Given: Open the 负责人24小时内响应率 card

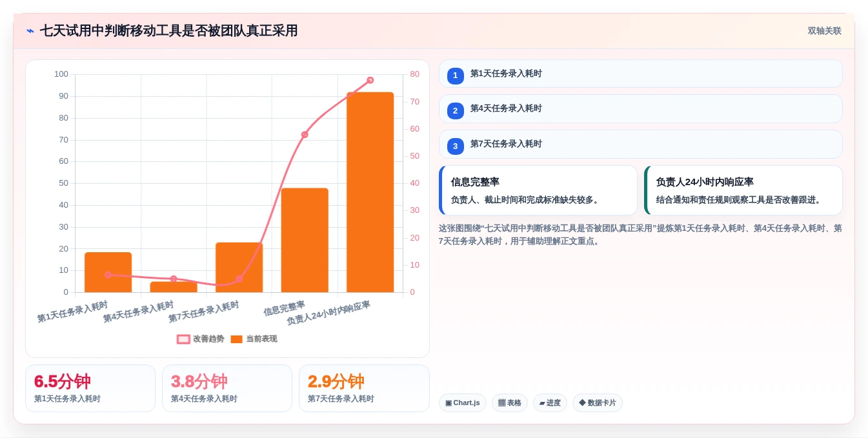Looking at the screenshot, I should [x=743, y=190].
